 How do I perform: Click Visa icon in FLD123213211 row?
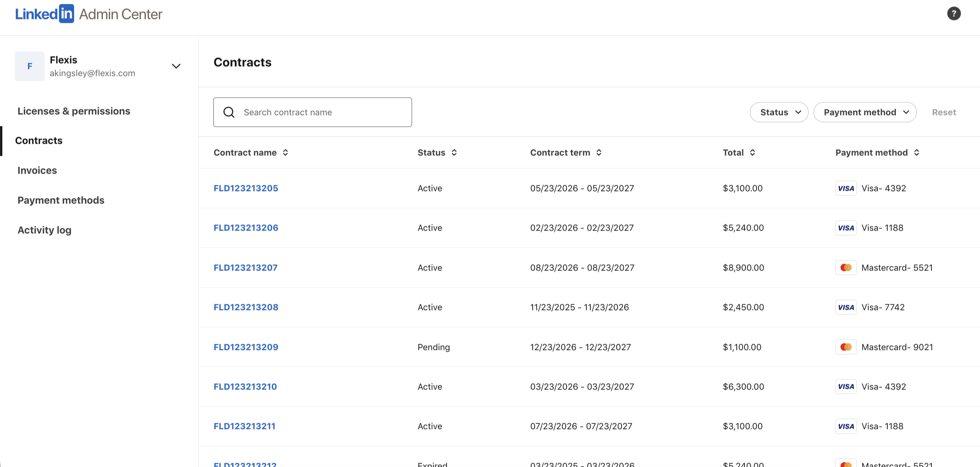click(x=846, y=426)
